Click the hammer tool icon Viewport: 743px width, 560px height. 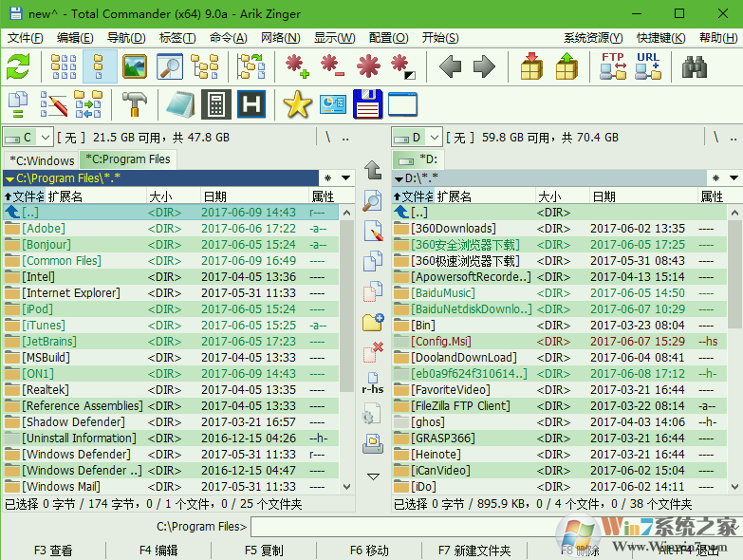135,104
